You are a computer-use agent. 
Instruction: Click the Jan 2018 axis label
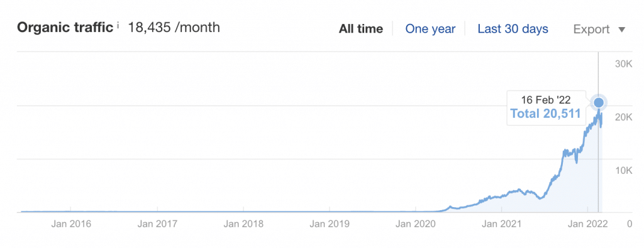[x=243, y=224]
